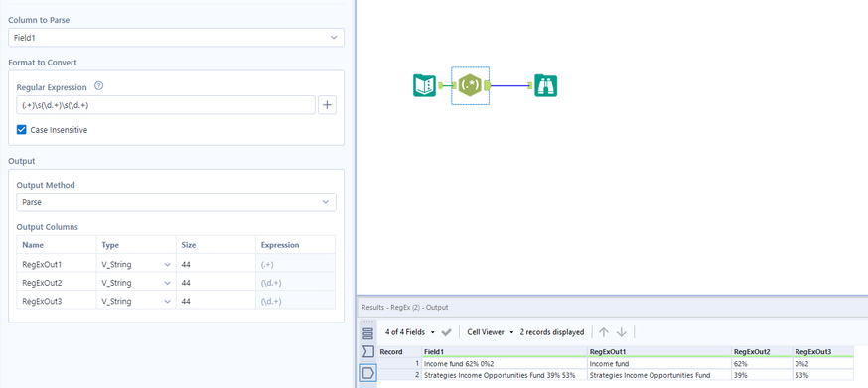Viewport: 868px width, 388px height.
Task: Click the plus button beside Regular Expression
Action: tap(327, 105)
